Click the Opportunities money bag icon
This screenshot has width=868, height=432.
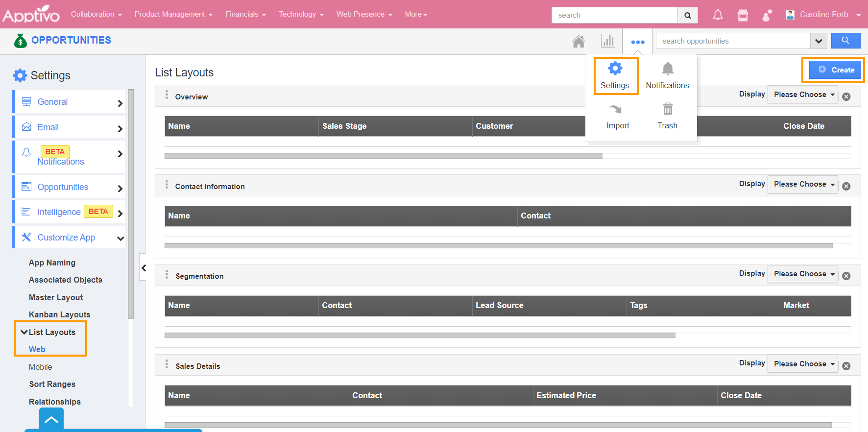click(20, 41)
